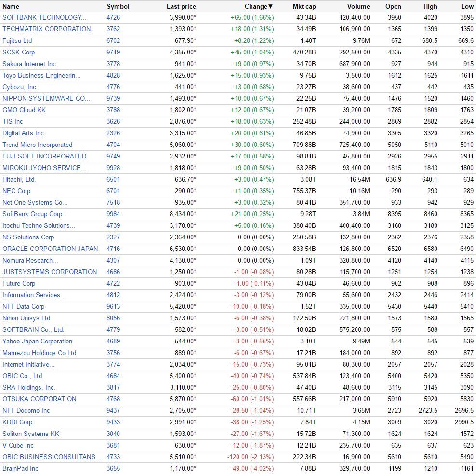Open TIS Inc company link
This screenshot has width=476, height=474.
(x=13, y=121)
